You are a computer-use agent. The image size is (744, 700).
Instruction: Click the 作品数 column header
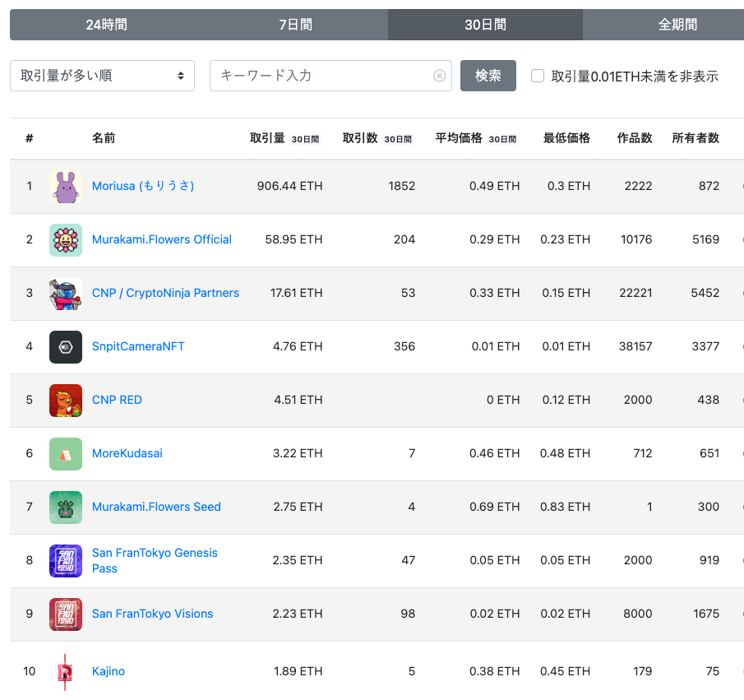click(x=635, y=138)
